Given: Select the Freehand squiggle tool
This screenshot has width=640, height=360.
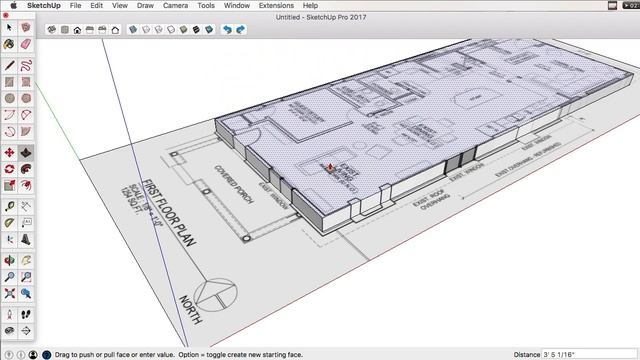Looking at the screenshot, I should (x=26, y=65).
